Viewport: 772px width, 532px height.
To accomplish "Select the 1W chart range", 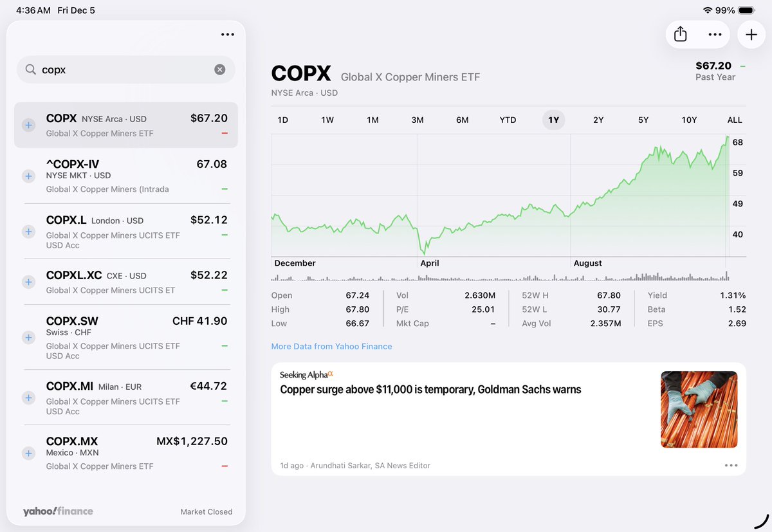I will click(x=327, y=120).
